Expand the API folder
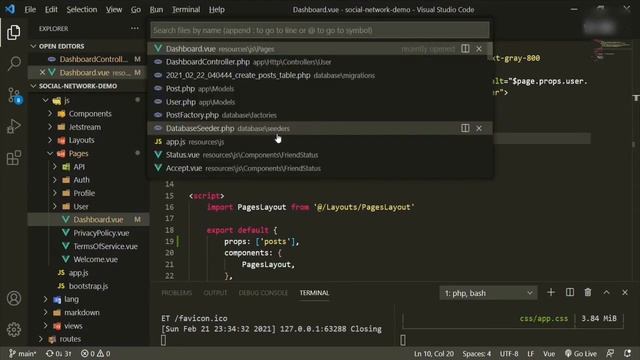Viewport: 640px width, 360px height. click(x=55, y=167)
